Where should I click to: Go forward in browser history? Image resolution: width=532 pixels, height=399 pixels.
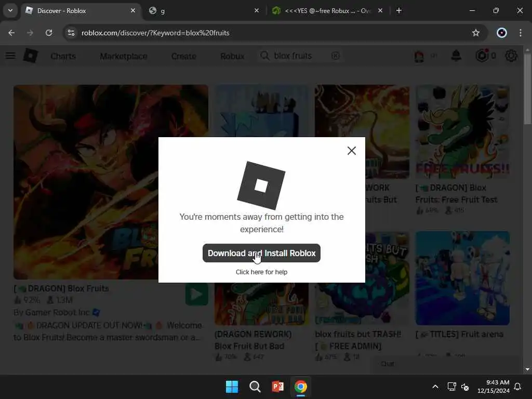coord(30,33)
